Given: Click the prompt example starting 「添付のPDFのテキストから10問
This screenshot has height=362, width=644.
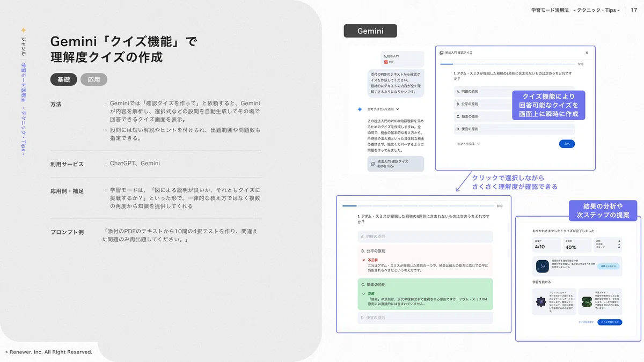Looking at the screenshot, I should pyautogui.click(x=181, y=235).
